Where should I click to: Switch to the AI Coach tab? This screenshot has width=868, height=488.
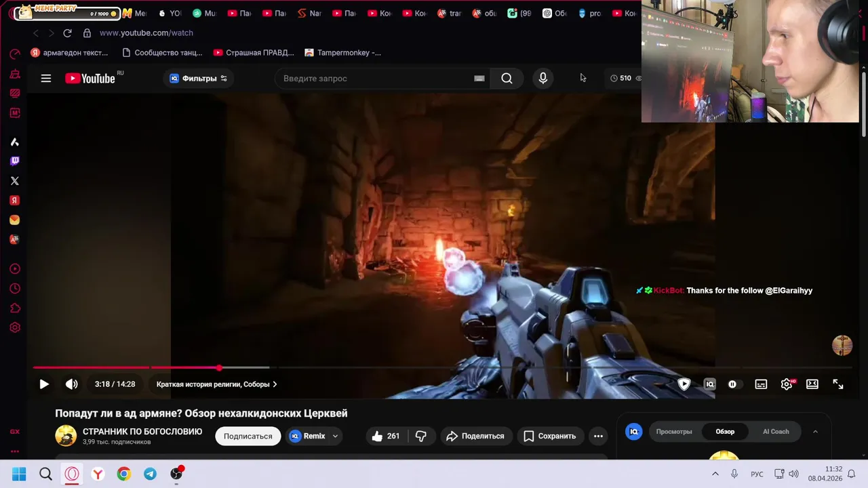click(776, 432)
